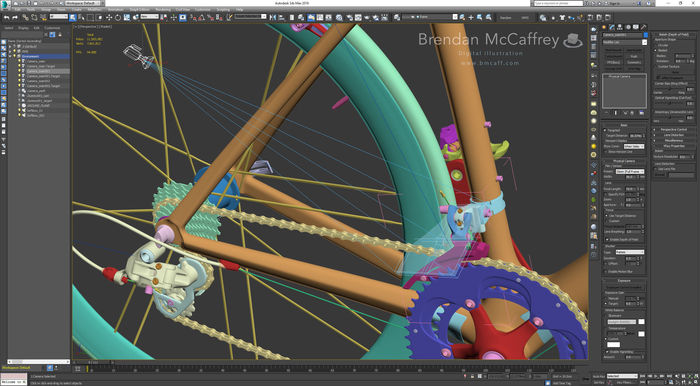Switch to the Utilities command panel tab

click(x=643, y=27)
